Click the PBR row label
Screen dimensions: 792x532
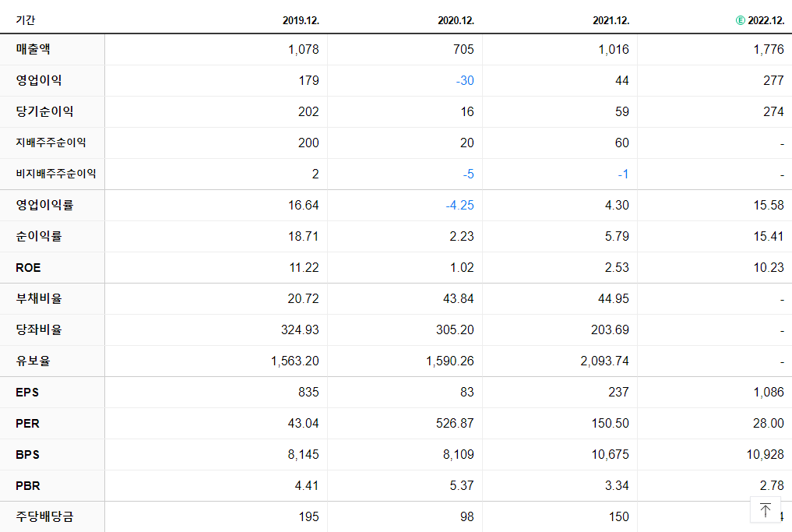point(28,486)
